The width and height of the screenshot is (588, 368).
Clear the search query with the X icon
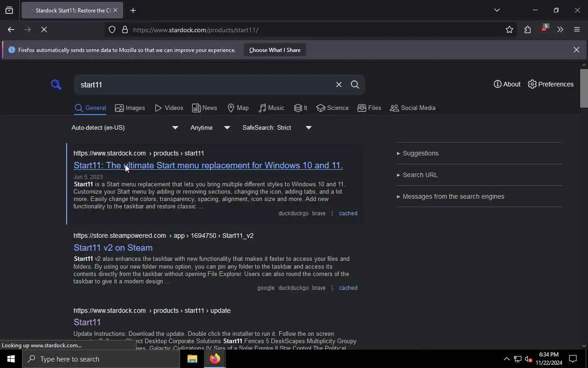pos(339,85)
